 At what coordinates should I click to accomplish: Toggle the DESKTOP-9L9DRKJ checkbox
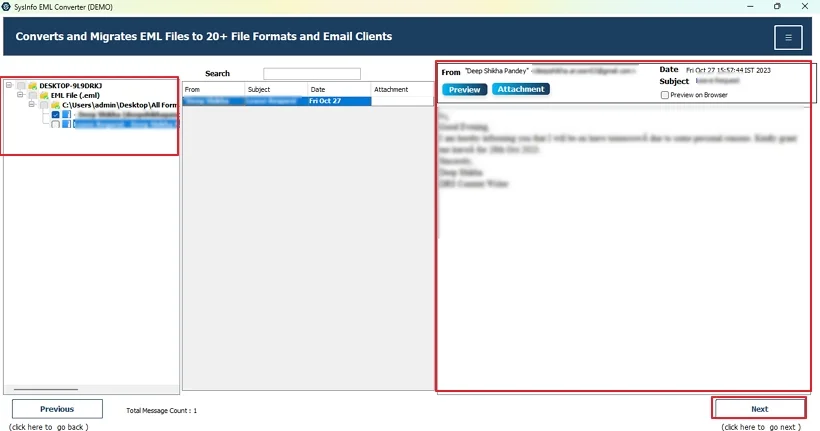21,86
